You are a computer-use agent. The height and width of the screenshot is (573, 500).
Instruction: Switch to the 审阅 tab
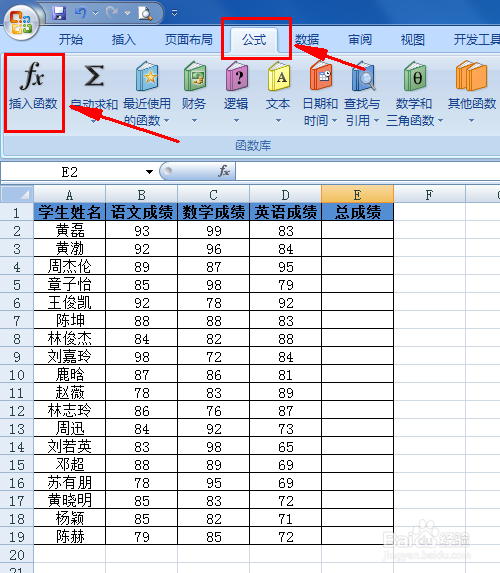tap(360, 39)
